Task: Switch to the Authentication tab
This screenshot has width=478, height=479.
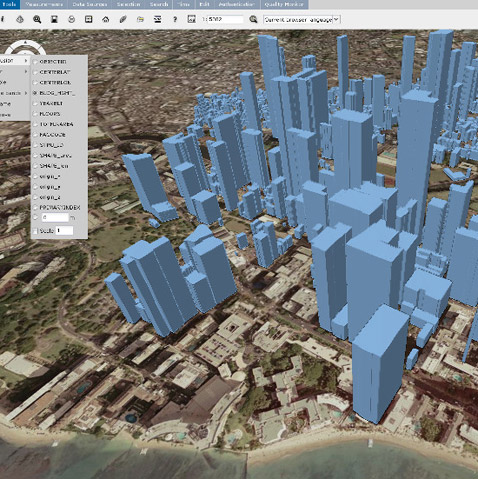Action: [236, 4]
